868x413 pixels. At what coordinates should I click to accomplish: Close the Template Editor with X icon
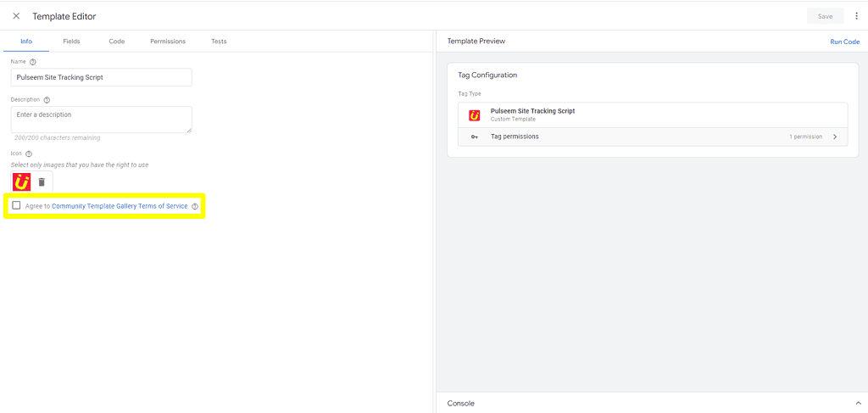point(16,16)
